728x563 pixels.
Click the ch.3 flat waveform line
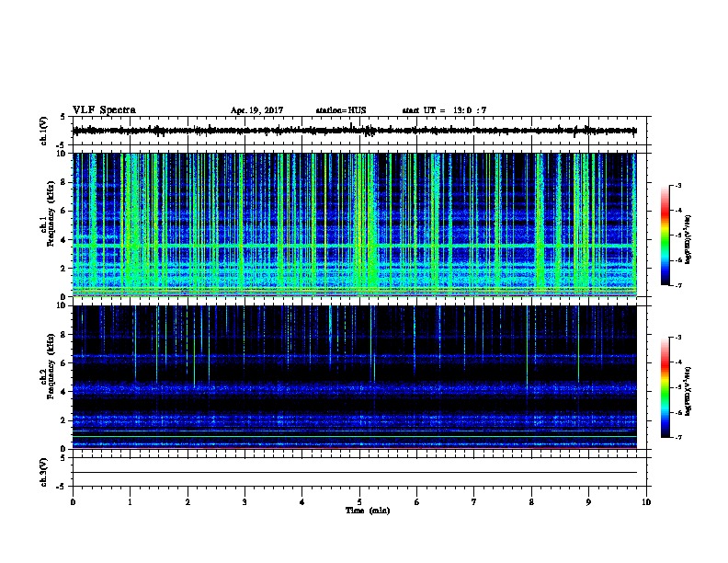click(x=355, y=473)
